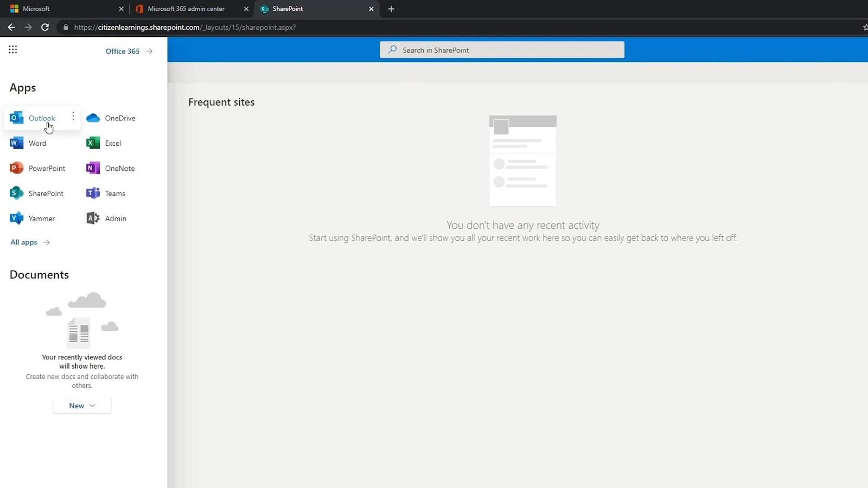Screen dimensions: 868x488
Task: Close the SharePoint browser tab
Action: 371,9
